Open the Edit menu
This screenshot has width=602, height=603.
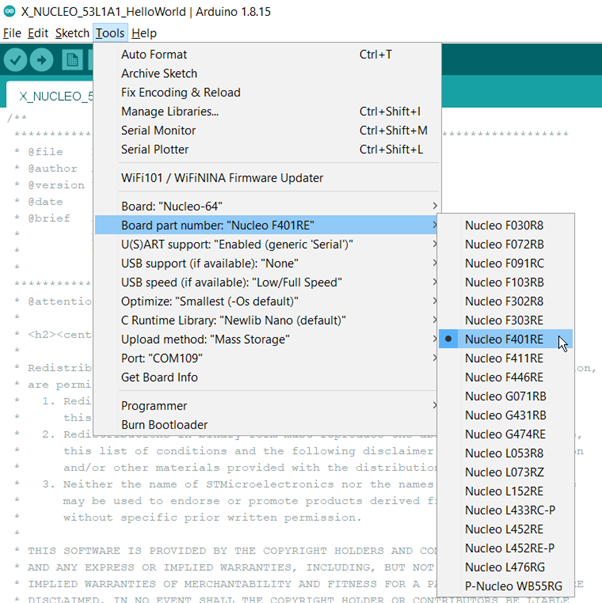(x=38, y=33)
